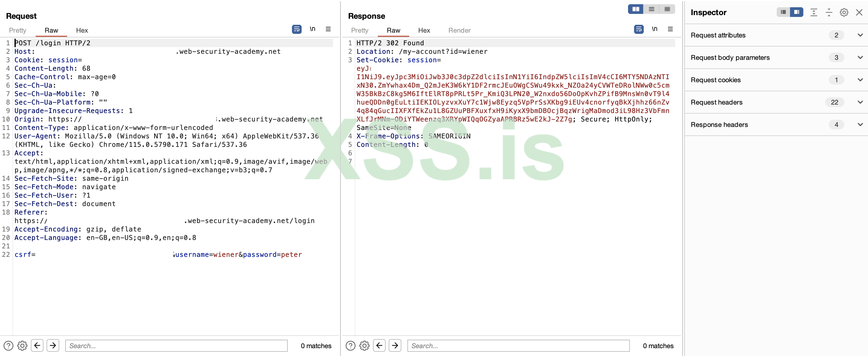The width and height of the screenshot is (868, 356).
Task: Toggle non-printable characters in Request panel
Action: tap(313, 29)
